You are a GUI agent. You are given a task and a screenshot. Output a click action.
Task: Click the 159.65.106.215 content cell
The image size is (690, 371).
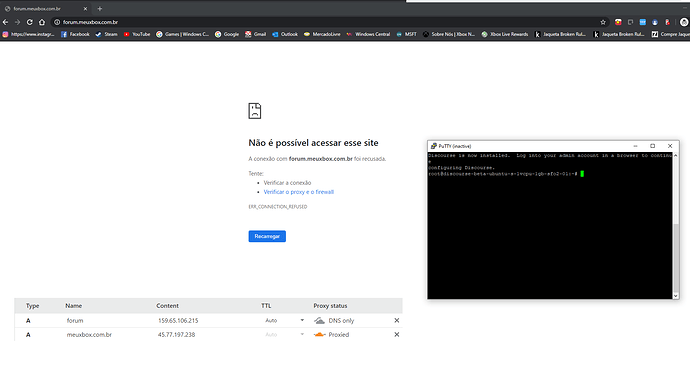tap(178, 320)
